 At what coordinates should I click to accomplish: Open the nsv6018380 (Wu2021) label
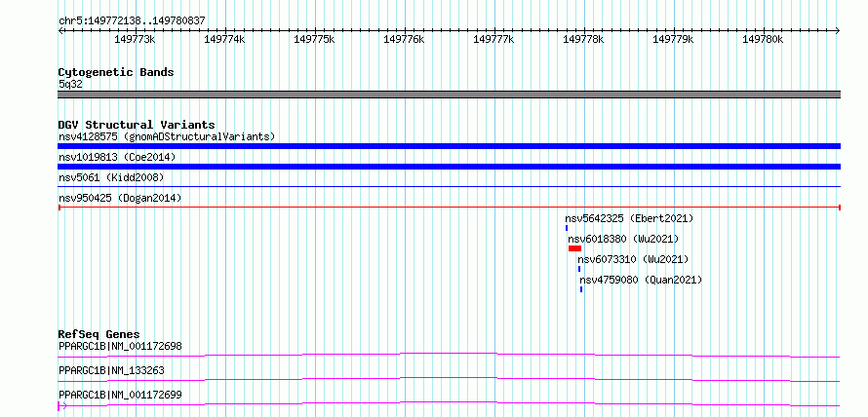[x=623, y=239]
